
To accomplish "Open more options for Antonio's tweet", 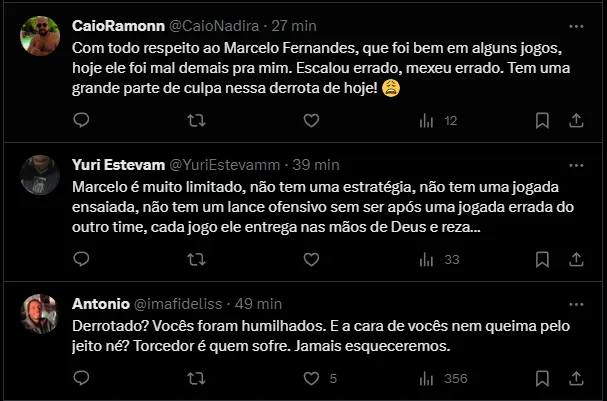I will pos(575,304).
